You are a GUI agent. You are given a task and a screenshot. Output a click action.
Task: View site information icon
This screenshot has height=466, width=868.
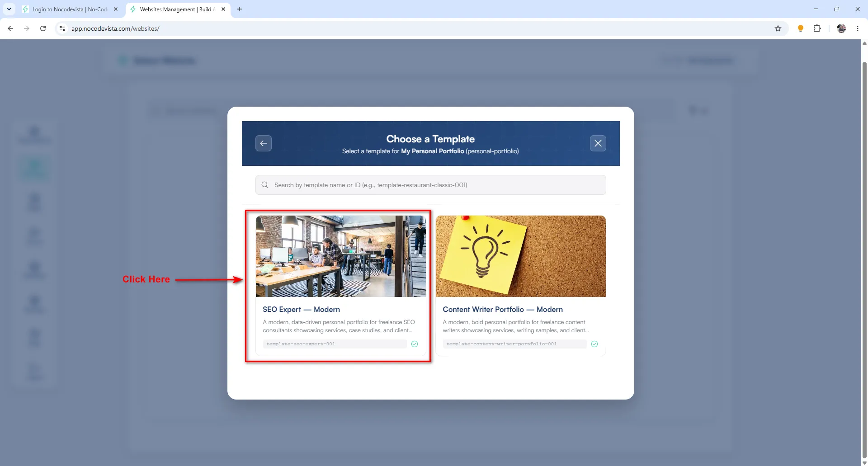pos(62,28)
